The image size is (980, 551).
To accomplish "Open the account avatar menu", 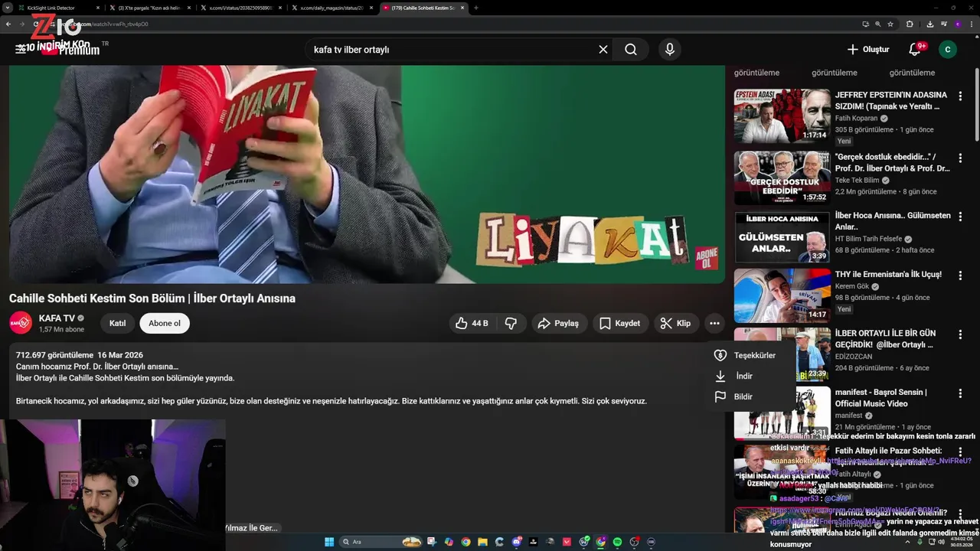I will click(x=948, y=49).
